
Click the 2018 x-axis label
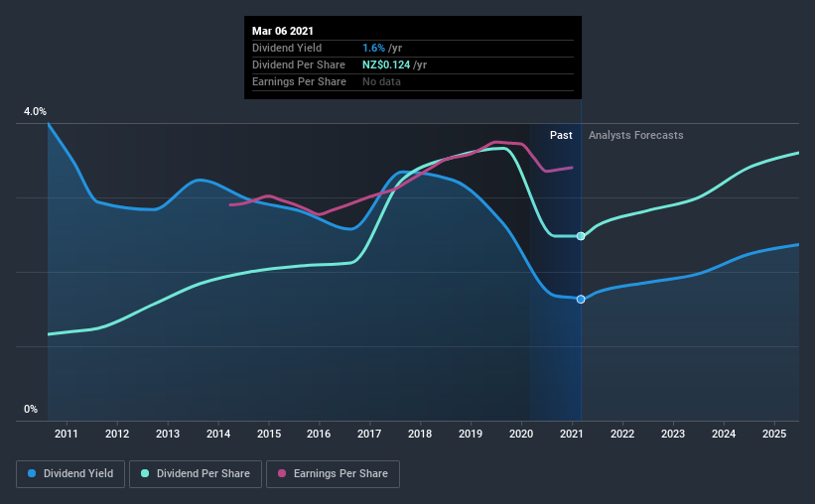click(420, 434)
